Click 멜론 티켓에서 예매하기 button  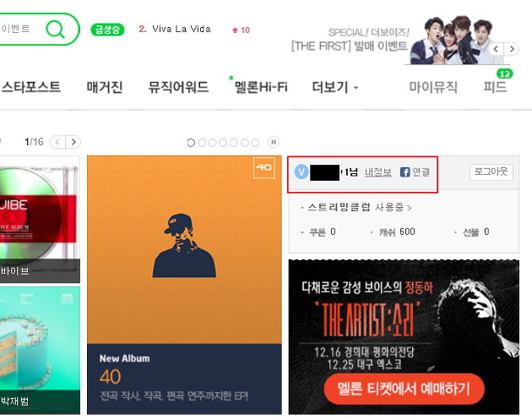(404, 389)
